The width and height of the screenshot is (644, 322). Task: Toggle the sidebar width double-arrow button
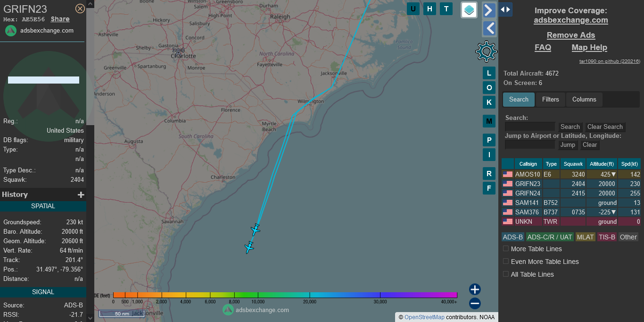point(505,9)
